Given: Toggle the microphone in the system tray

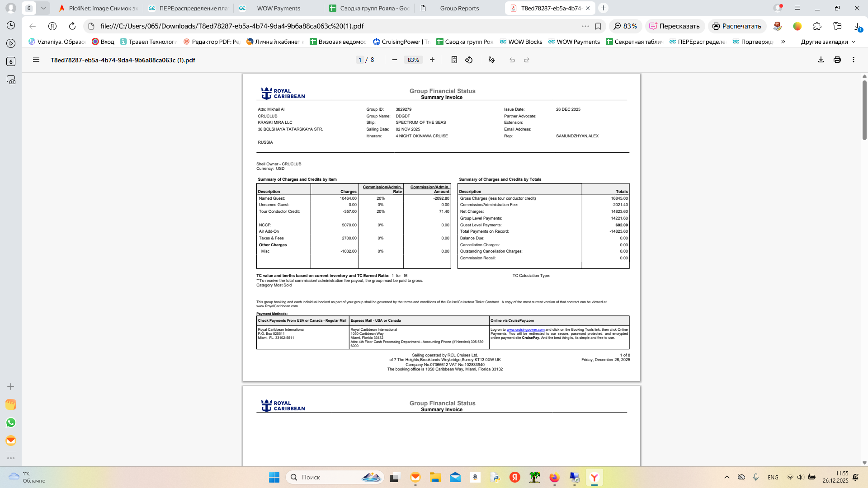Looking at the screenshot, I should click(x=756, y=477).
